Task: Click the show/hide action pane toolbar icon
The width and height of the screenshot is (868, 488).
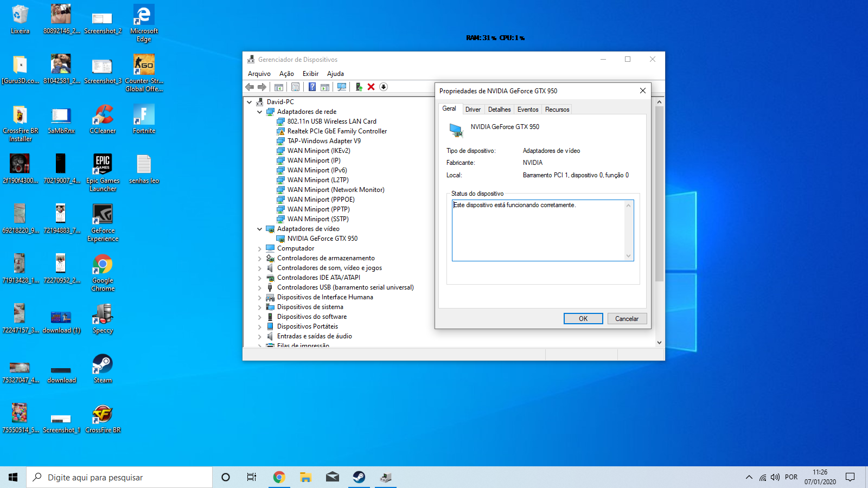Action: pos(325,87)
